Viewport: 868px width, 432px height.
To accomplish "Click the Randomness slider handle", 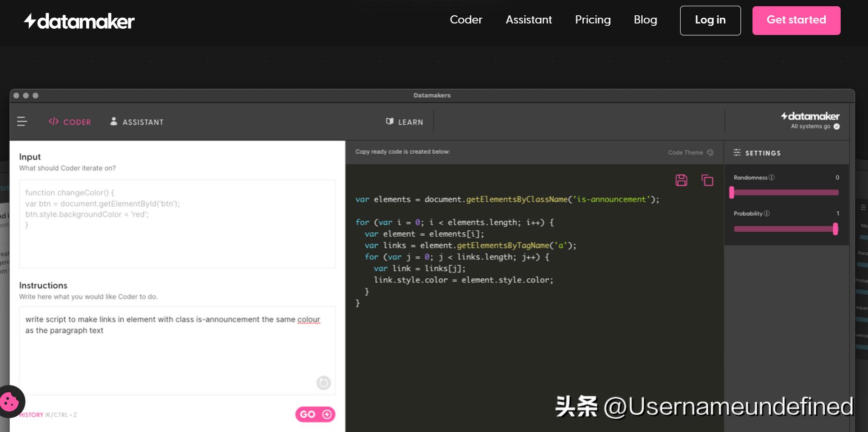I will [732, 193].
